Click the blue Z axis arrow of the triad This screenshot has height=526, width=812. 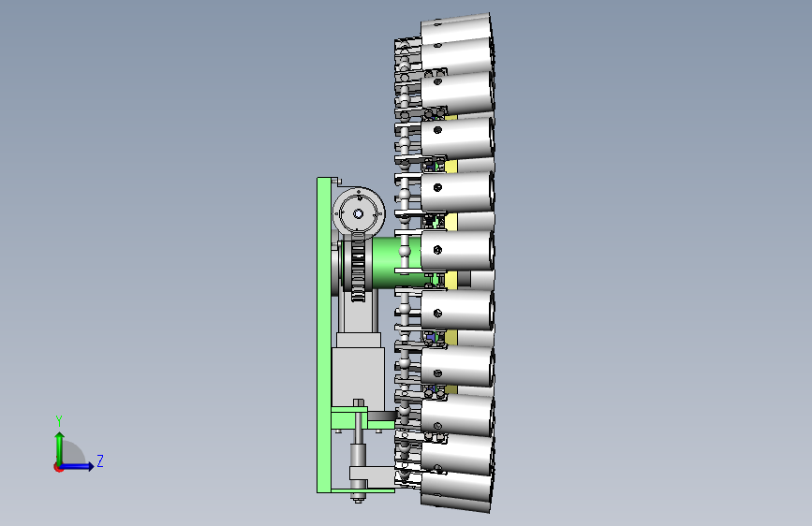pos(78,466)
